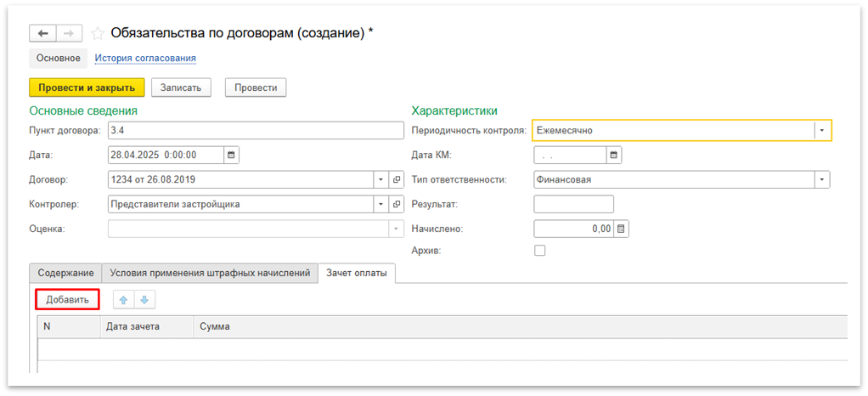The image size is (868, 396).
Task: Expand Периодичность контроля dropdown list
Action: pyautogui.click(x=821, y=131)
